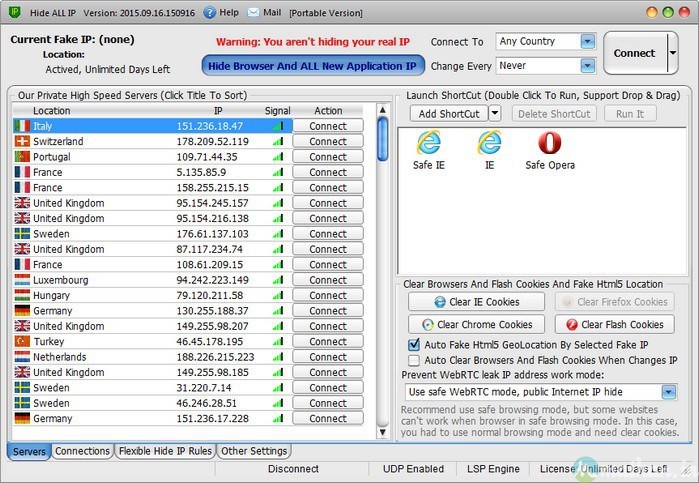Switch to the Servers tab
This screenshot has height=483, width=699.
coord(29,451)
